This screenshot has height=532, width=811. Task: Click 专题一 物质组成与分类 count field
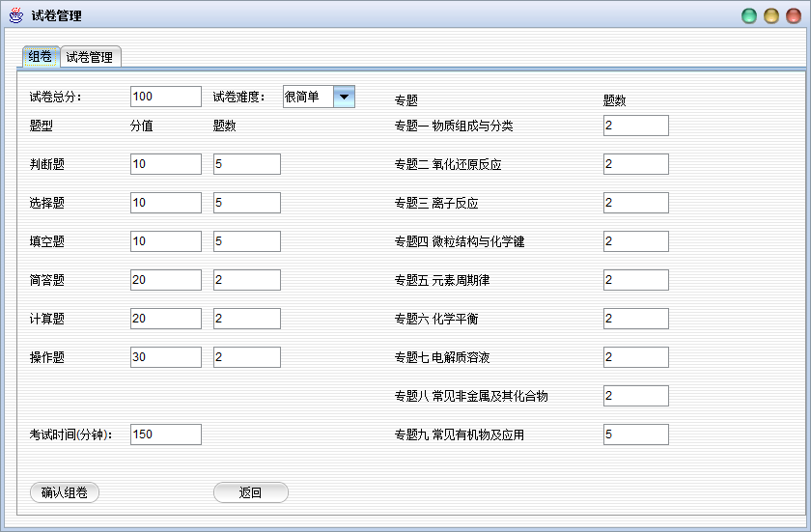(635, 126)
